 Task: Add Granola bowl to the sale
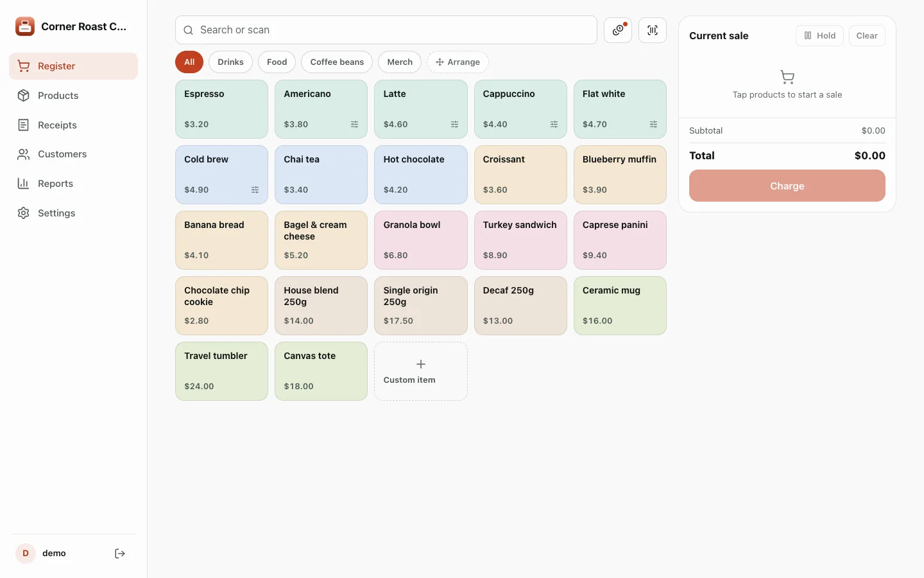421,240
